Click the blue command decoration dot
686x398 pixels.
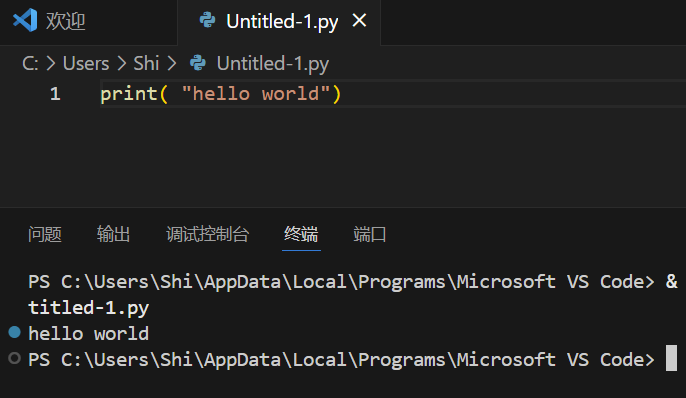click(x=14, y=332)
